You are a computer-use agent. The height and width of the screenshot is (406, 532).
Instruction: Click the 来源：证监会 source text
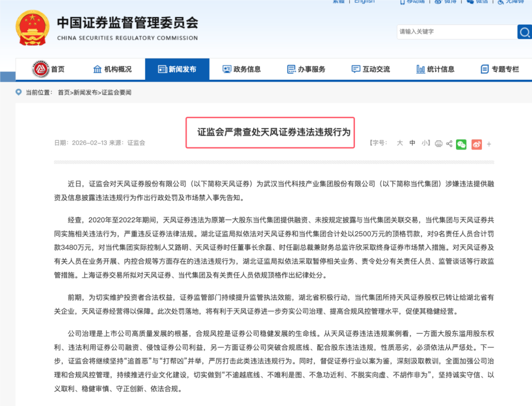(127, 143)
